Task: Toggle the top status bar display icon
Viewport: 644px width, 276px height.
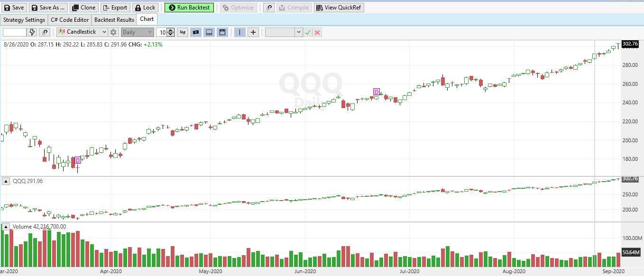Action: [x=221, y=32]
